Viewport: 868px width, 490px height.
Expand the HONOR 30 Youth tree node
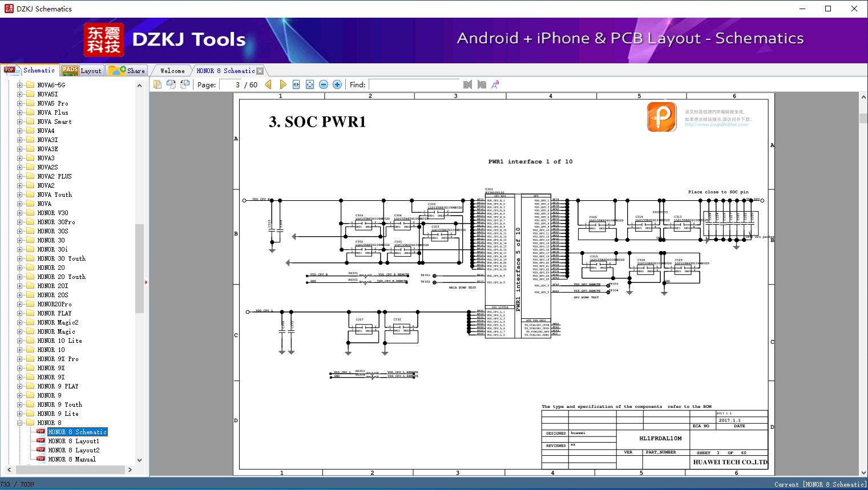20,258
